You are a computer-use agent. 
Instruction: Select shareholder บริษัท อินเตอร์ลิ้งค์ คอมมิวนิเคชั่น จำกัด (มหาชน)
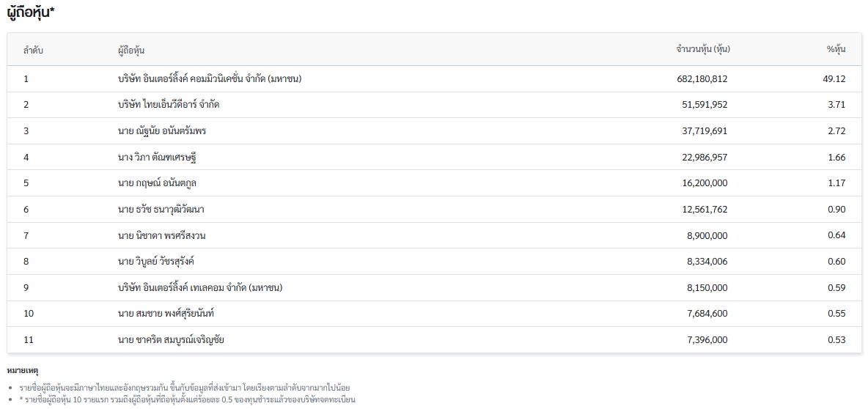[210, 78]
